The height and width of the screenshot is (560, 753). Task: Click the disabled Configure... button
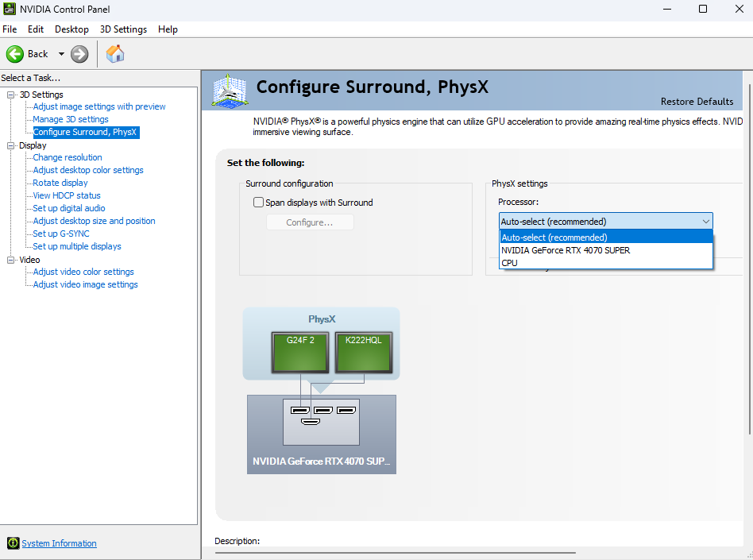[310, 222]
